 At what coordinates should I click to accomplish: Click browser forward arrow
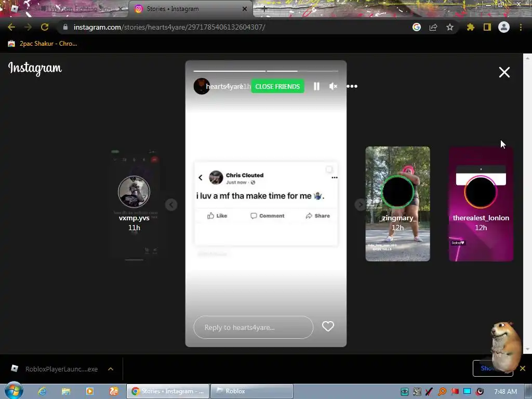click(28, 27)
